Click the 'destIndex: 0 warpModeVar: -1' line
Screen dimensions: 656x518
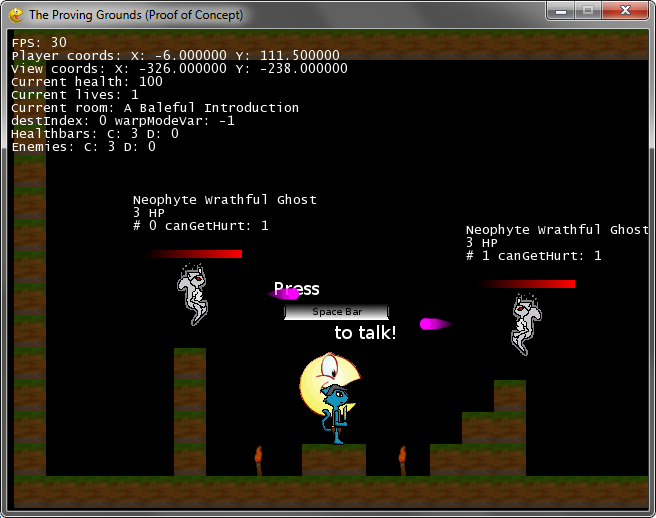[123, 121]
